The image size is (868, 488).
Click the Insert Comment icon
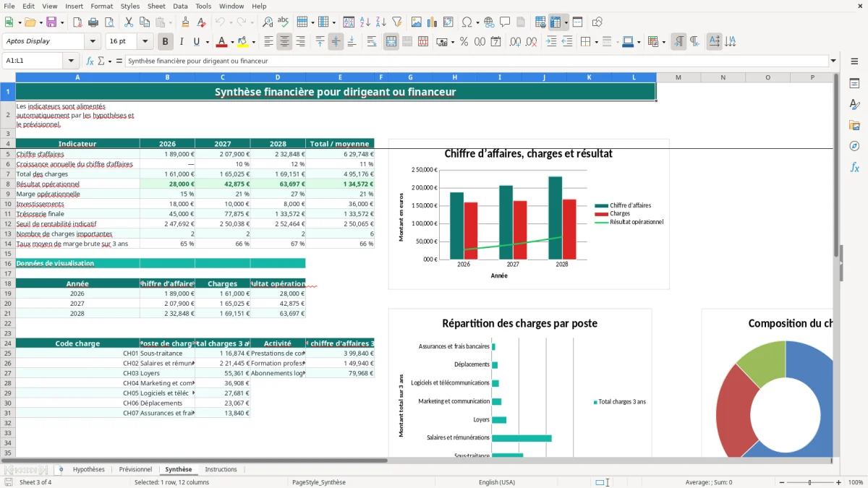point(505,22)
